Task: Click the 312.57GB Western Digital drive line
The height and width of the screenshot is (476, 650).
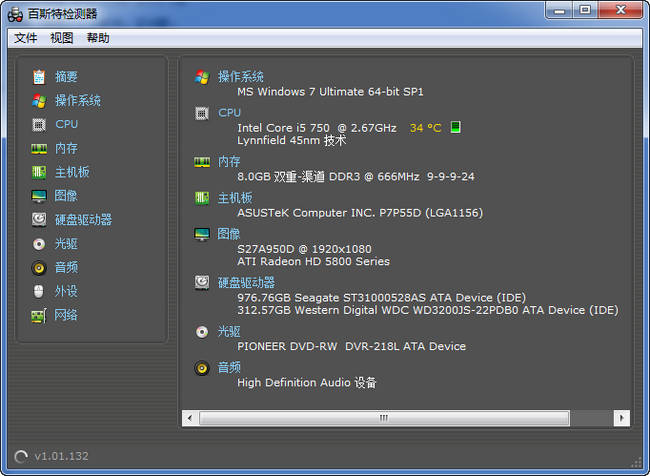Action: [x=427, y=310]
